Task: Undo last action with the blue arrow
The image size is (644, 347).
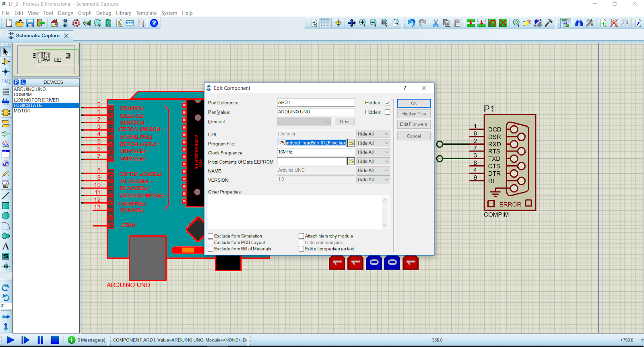Action: click(411, 23)
